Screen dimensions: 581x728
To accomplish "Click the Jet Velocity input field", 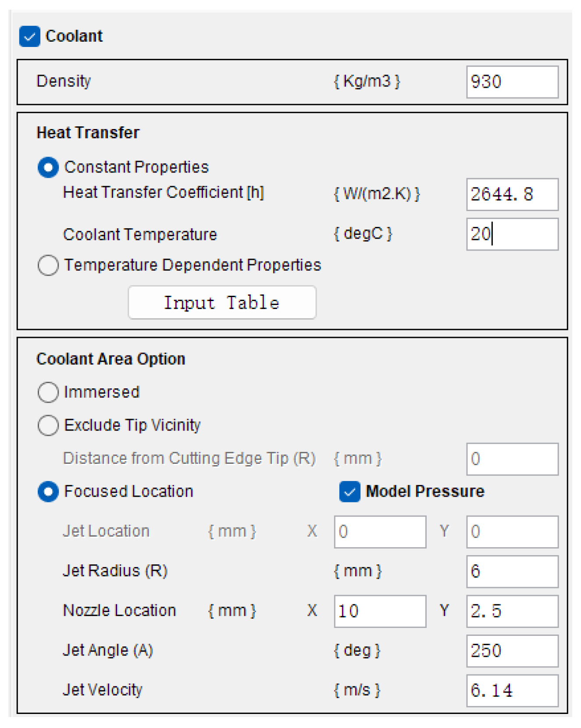I will point(512,690).
